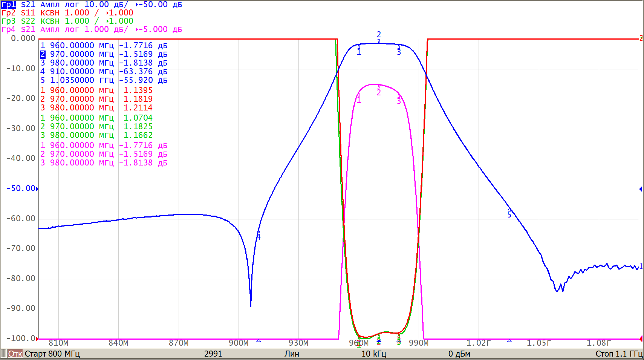The width and height of the screenshot is (644, 360).
Task: Click the red reference position marker at right edge
Action: coord(641,39)
